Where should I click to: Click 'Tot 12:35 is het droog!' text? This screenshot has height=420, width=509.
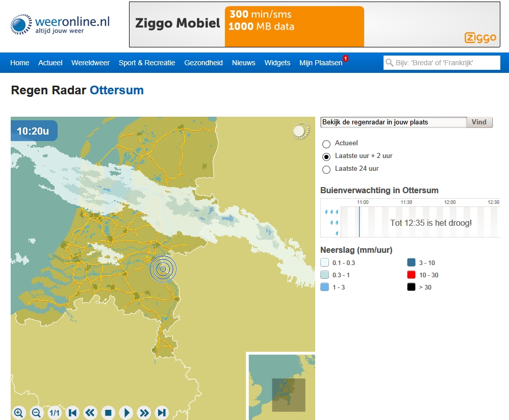click(x=431, y=223)
